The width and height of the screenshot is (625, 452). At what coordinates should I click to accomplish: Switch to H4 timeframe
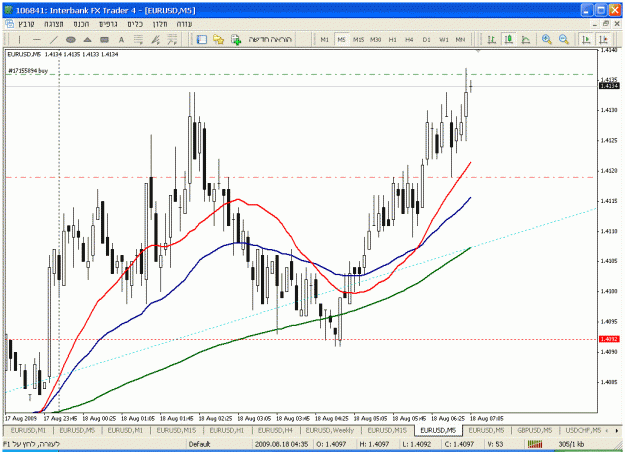(x=409, y=39)
